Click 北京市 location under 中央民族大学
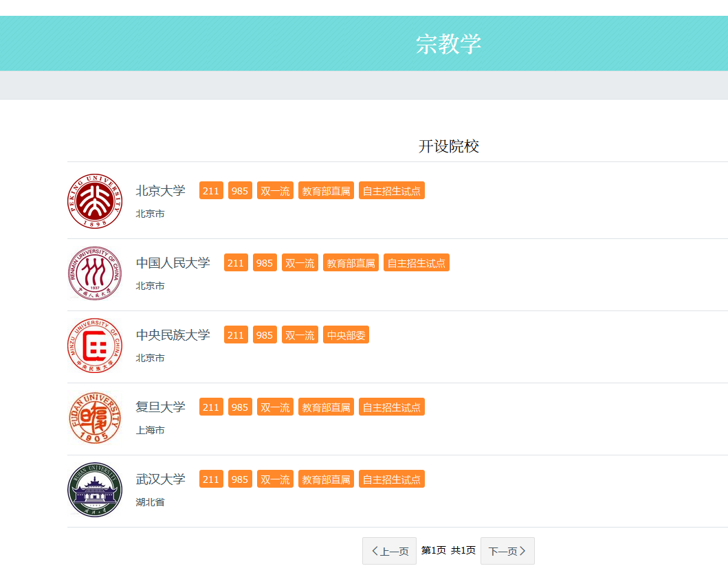This screenshot has height=577, width=728. 150,358
